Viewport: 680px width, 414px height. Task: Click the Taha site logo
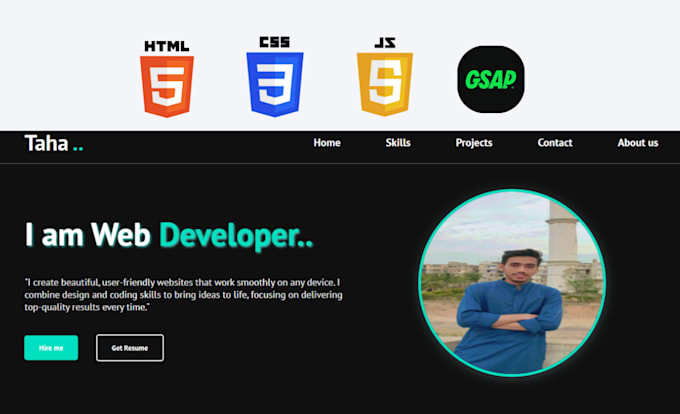tap(54, 143)
